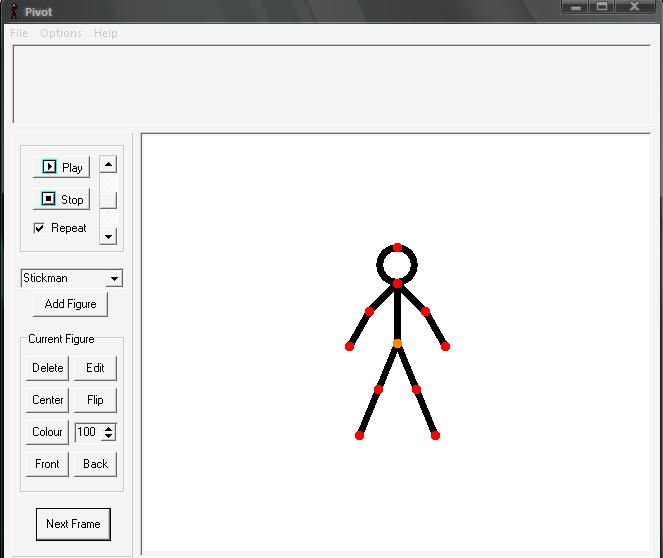Select the orange origin handle of stickman

click(397, 344)
